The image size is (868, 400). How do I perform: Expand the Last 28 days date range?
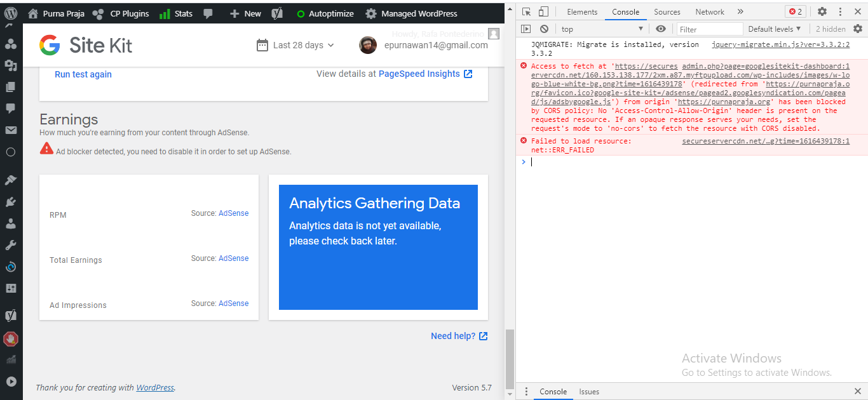[x=295, y=45]
